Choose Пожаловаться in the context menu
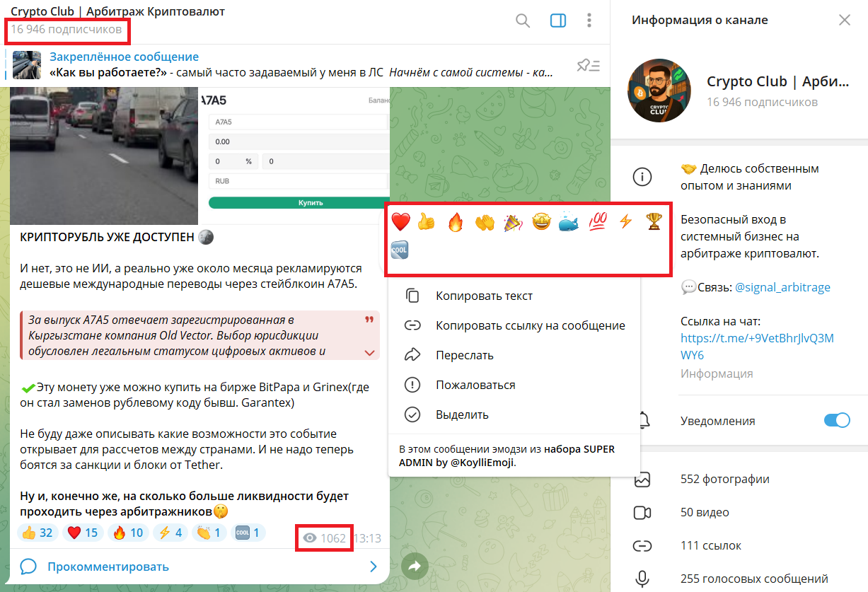The height and width of the screenshot is (592, 868). point(475,385)
